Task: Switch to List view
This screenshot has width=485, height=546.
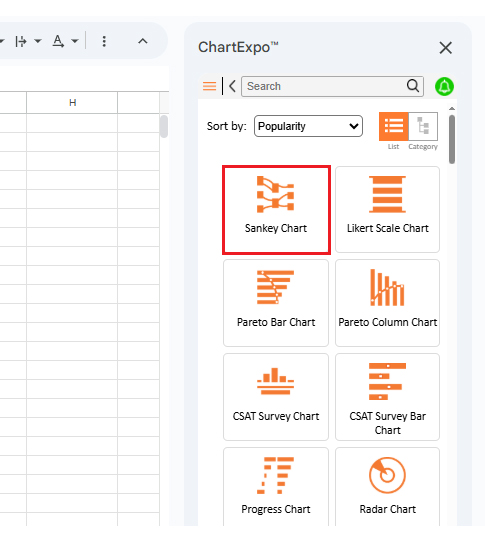Action: (x=393, y=126)
